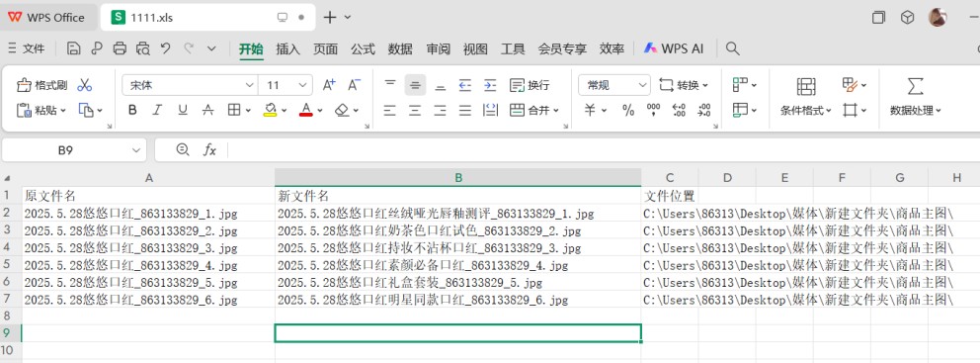Click Increase Decimal places icon
This screenshot has width=980, height=363.
pos(679,110)
